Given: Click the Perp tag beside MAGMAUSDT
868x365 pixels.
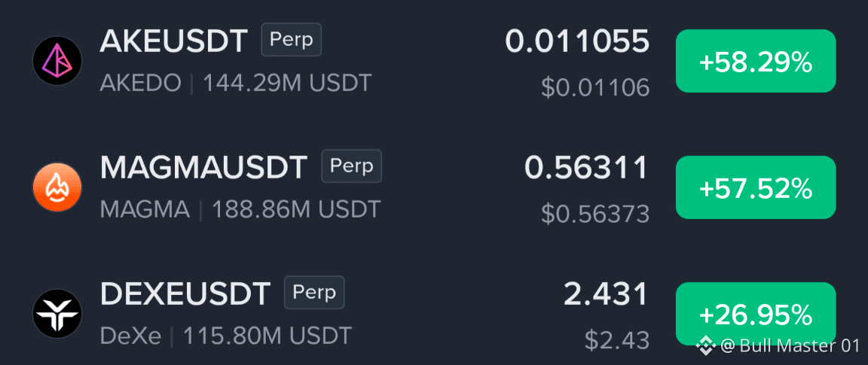Looking at the screenshot, I should point(352,166).
